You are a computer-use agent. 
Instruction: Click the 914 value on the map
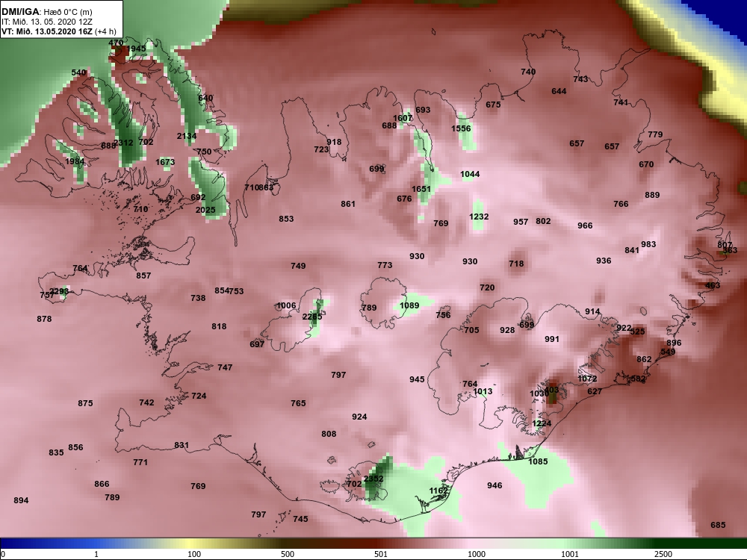coord(592,312)
